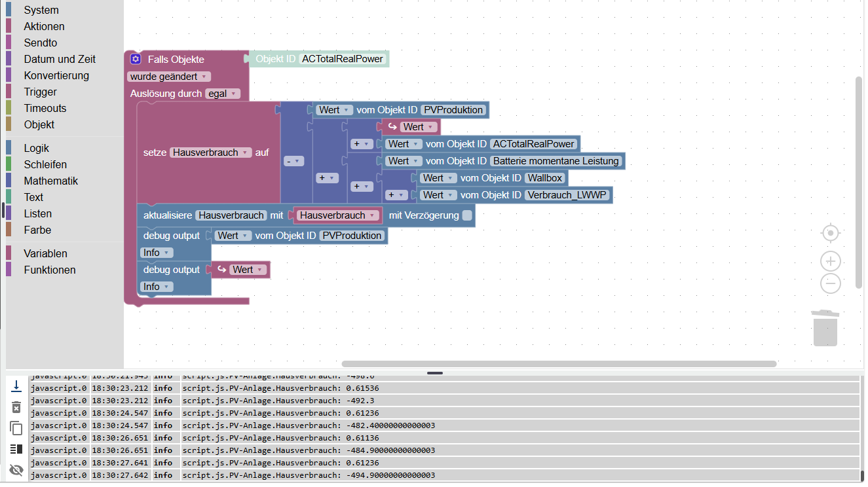Open Info dropdown at the bottom debug block
This screenshot has width=868, height=487.
(x=157, y=287)
